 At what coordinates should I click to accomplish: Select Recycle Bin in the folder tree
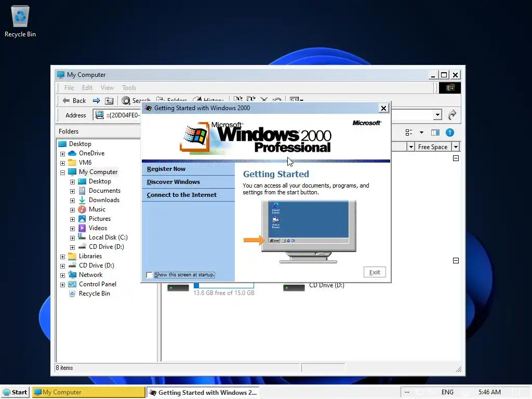(x=95, y=294)
